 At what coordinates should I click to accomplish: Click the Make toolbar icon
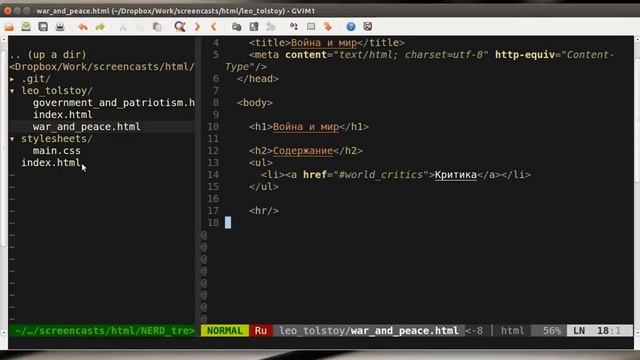[x=294, y=27]
